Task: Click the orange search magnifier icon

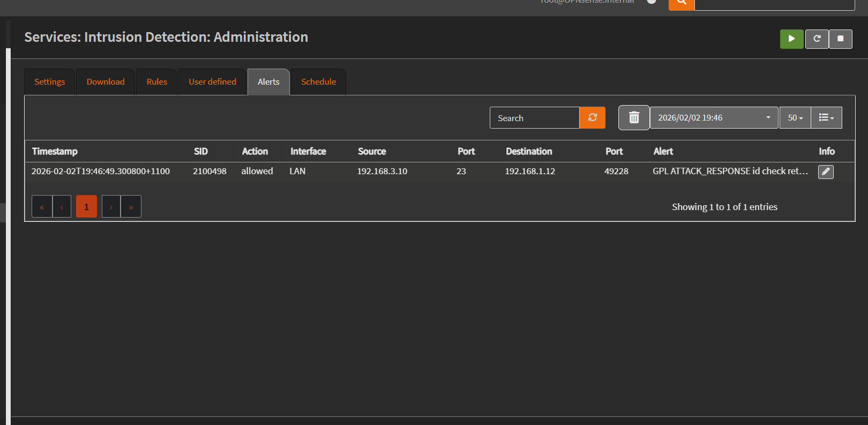Action: click(x=681, y=3)
